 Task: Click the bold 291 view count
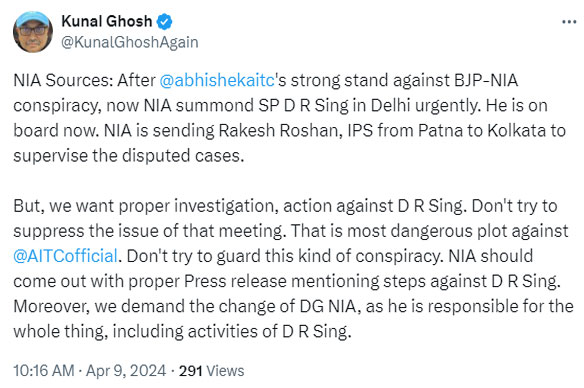[190, 371]
